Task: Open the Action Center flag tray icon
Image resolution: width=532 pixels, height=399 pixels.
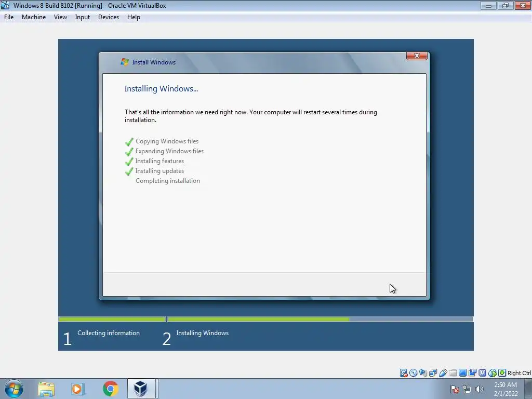Action: tap(454, 389)
